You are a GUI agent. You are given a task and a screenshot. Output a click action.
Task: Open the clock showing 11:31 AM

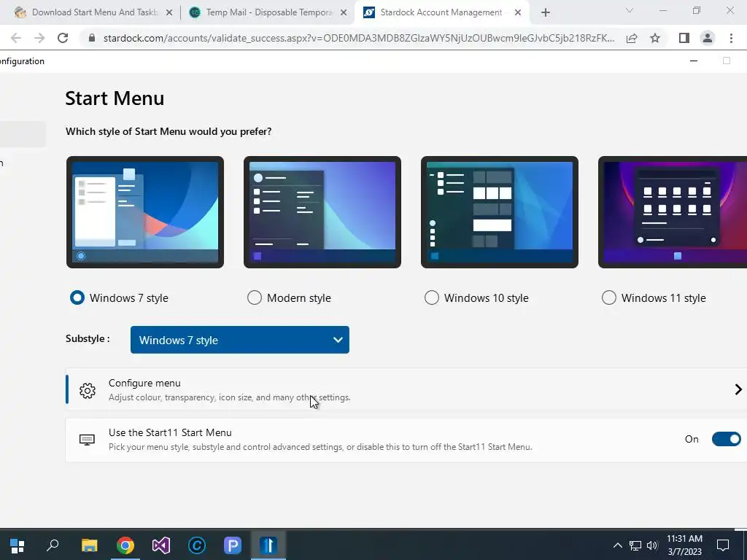tap(684, 545)
